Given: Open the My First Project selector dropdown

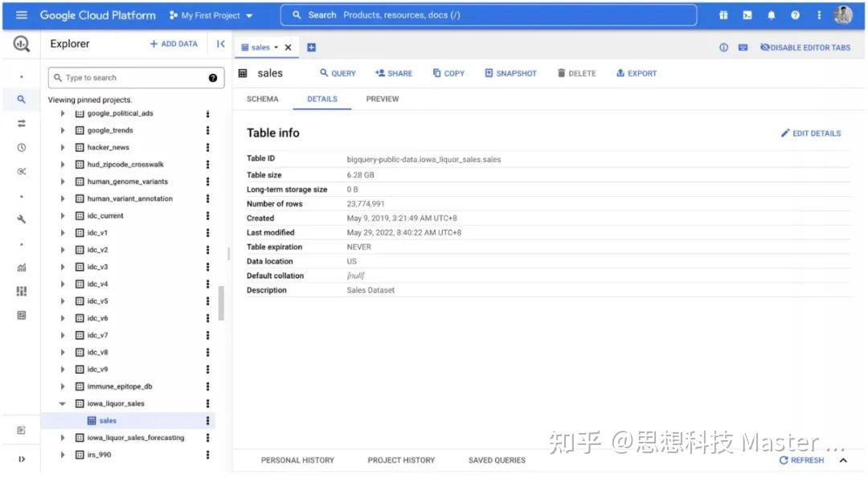Looking at the screenshot, I should [211, 15].
